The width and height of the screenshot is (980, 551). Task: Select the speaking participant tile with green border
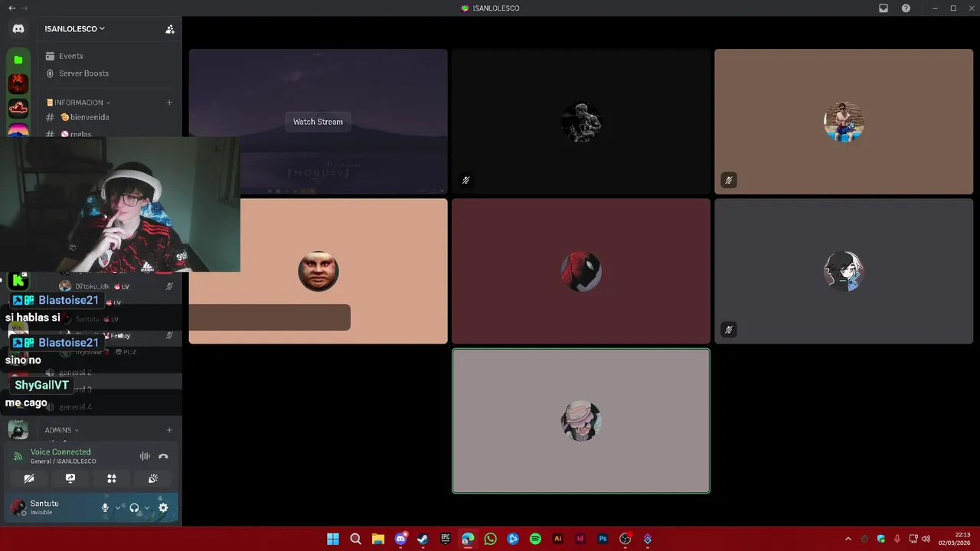click(581, 421)
